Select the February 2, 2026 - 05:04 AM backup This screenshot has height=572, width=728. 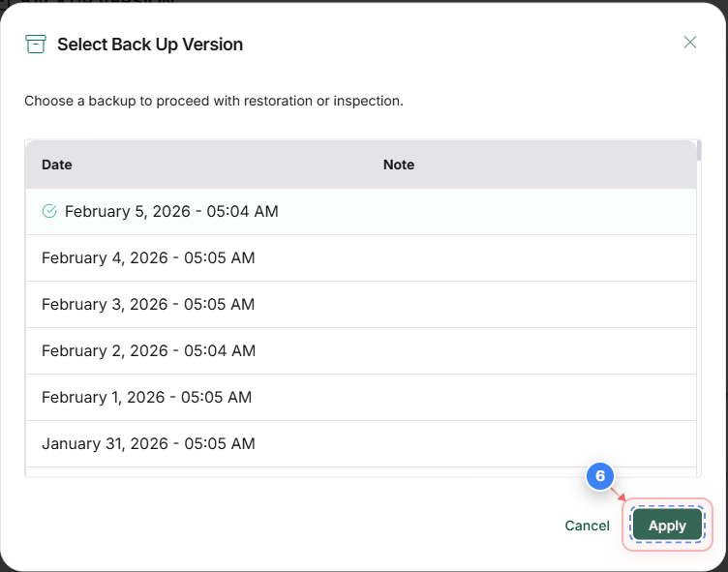point(361,350)
